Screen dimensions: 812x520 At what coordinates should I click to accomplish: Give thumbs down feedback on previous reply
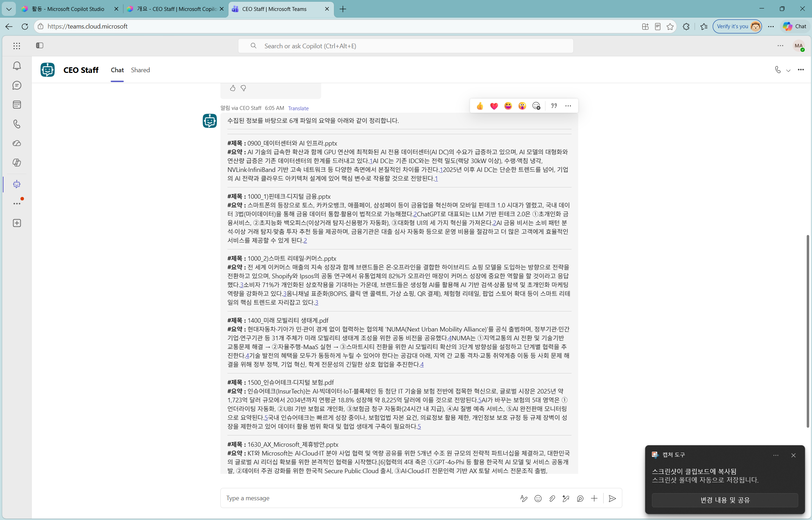(x=243, y=88)
